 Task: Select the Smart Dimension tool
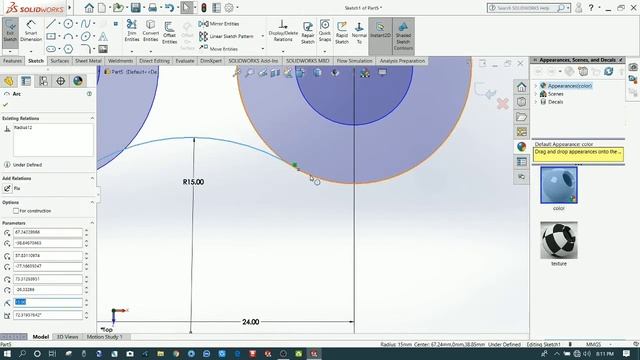tap(31, 31)
